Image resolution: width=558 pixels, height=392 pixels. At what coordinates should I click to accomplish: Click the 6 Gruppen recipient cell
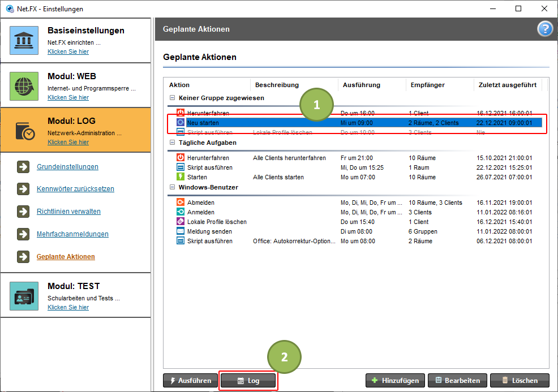click(x=423, y=231)
